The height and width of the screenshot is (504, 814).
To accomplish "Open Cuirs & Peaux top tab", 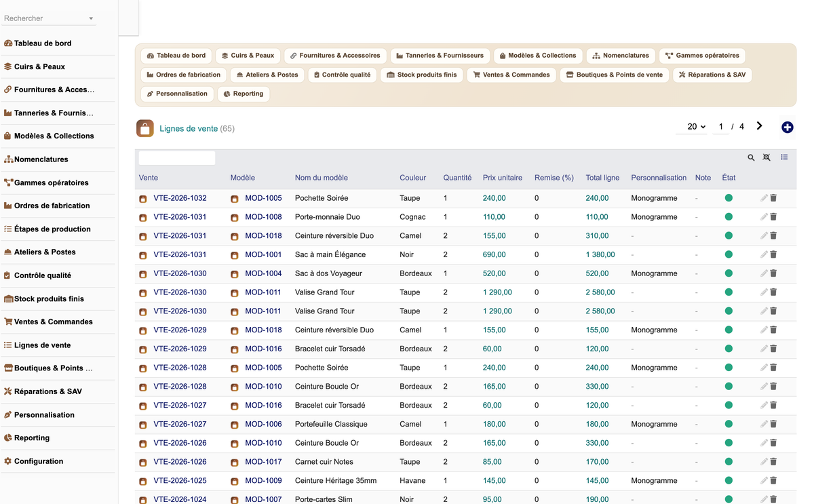I will [x=248, y=56].
